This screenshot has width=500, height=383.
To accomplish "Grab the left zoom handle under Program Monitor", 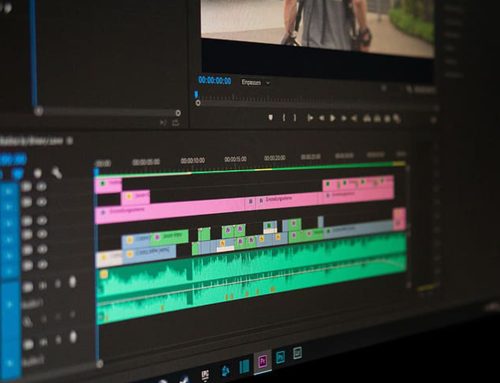I will [x=198, y=103].
